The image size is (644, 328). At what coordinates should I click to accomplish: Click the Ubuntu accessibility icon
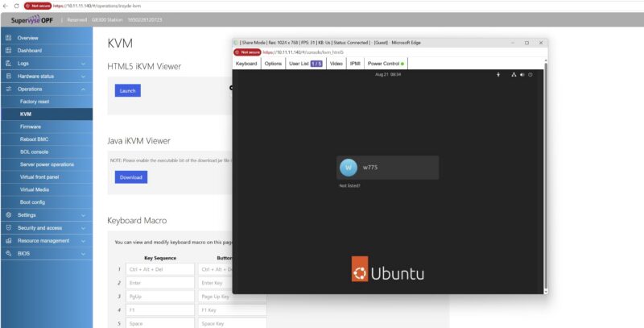[x=498, y=75]
